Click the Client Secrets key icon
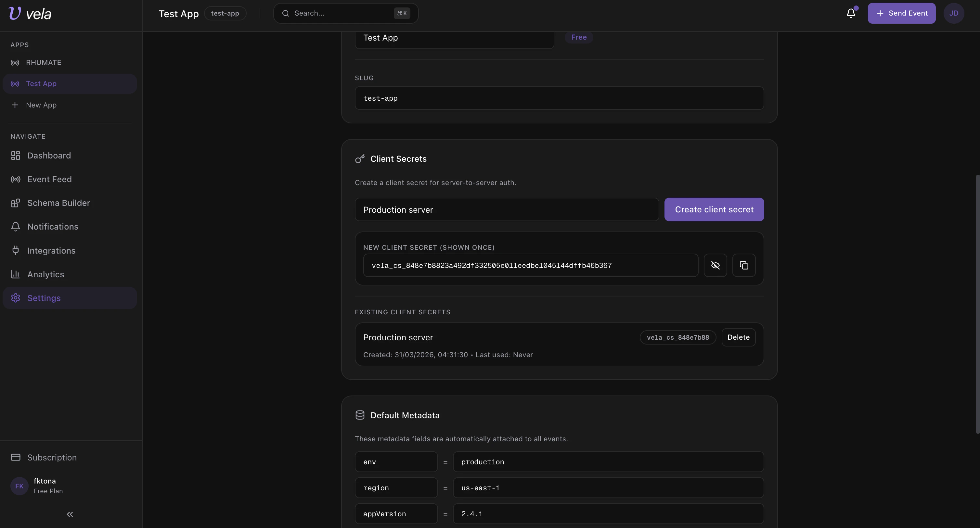980x528 pixels. click(x=360, y=158)
